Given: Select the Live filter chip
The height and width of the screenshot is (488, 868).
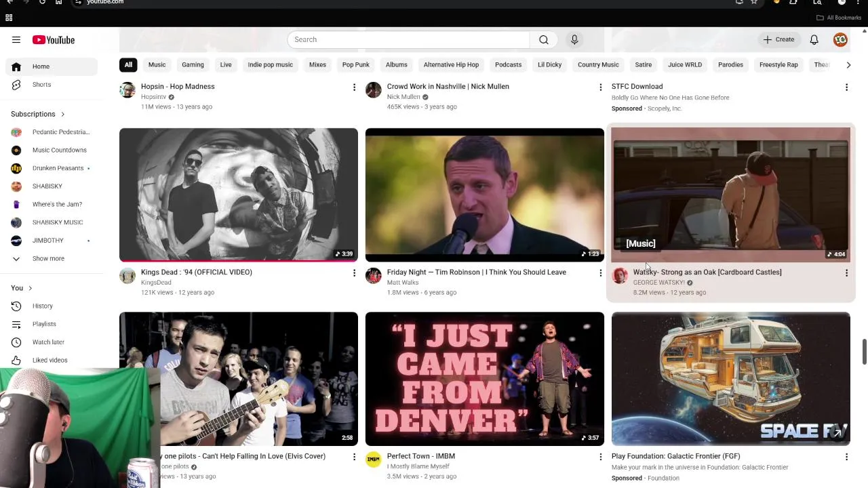Looking at the screenshot, I should click(x=226, y=64).
